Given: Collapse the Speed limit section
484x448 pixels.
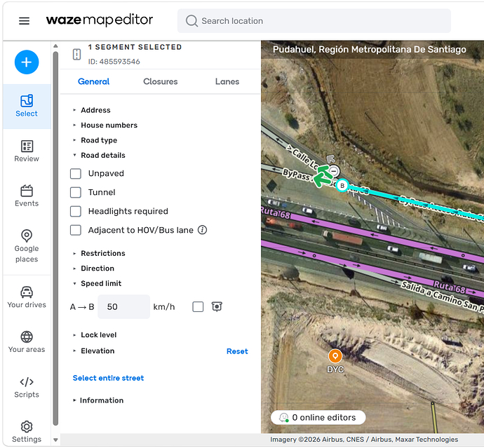Looking at the screenshot, I should (101, 283).
